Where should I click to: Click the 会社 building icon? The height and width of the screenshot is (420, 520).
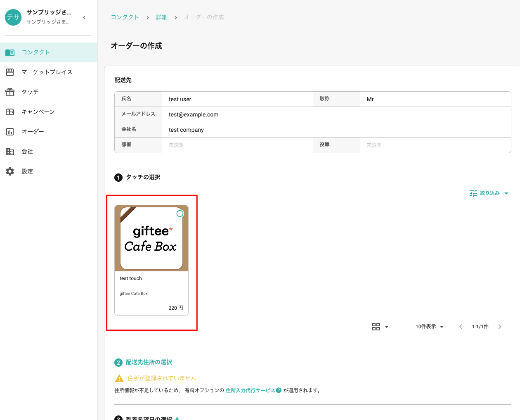tap(10, 152)
